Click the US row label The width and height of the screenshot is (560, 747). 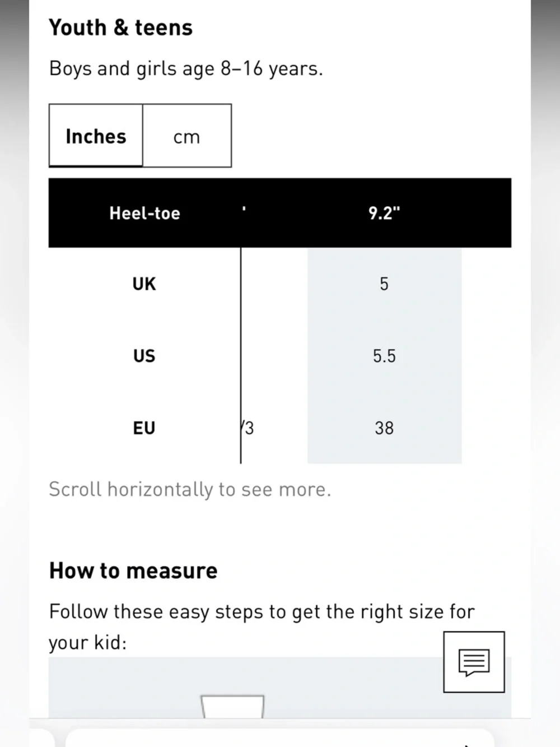tap(144, 356)
